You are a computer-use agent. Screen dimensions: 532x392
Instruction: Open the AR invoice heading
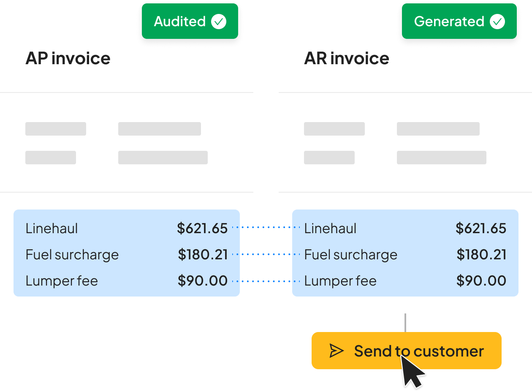347,58
